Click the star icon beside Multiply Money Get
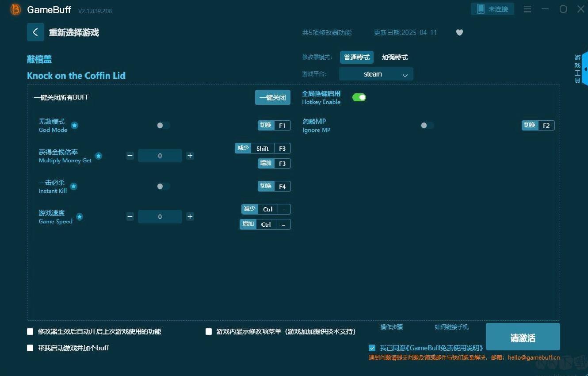The height and width of the screenshot is (376, 588). pyautogui.click(x=99, y=156)
